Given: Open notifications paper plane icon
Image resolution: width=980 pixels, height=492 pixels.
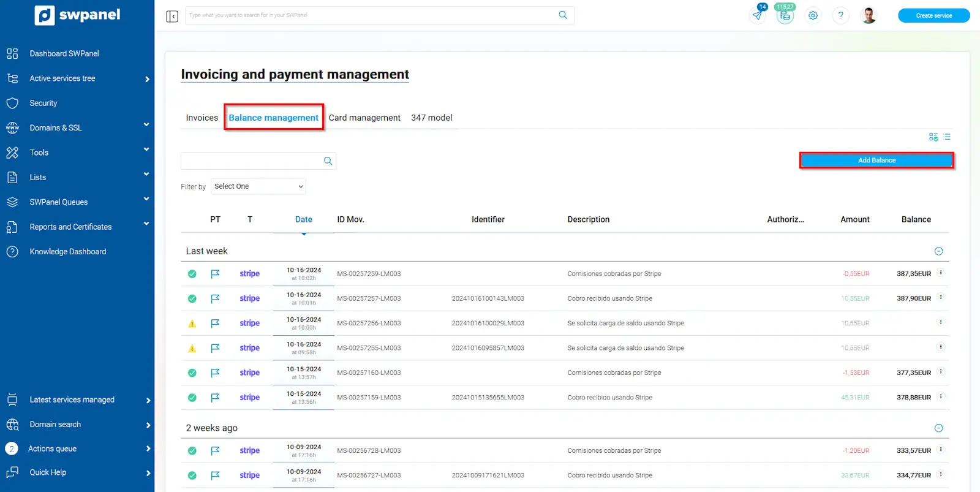Looking at the screenshot, I should click(758, 15).
